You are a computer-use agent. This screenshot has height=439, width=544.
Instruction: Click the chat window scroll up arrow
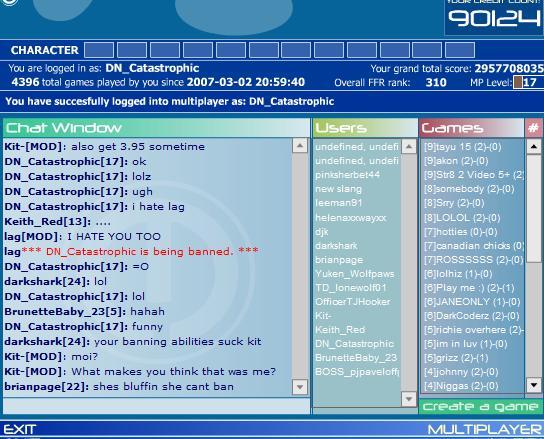(300, 145)
